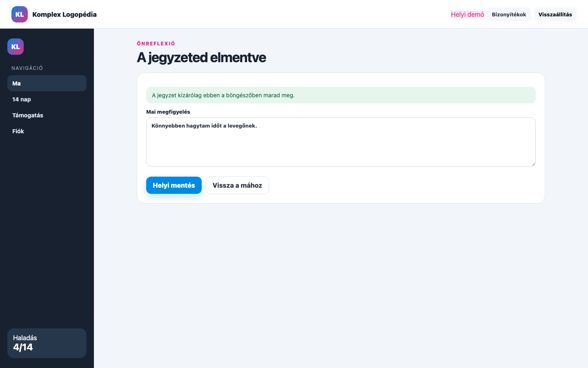This screenshot has height=368, width=588.
Task: Click the Helyi mentés button
Action: [174, 185]
